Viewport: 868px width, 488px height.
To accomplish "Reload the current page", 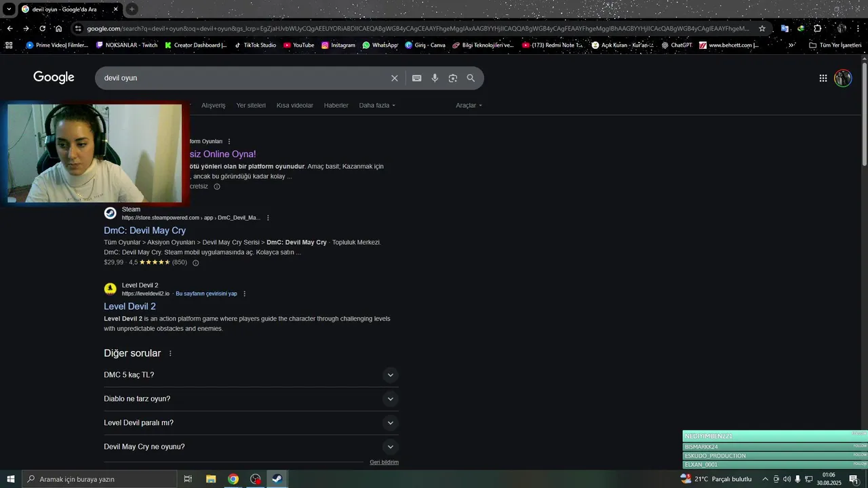I will 42,28.
